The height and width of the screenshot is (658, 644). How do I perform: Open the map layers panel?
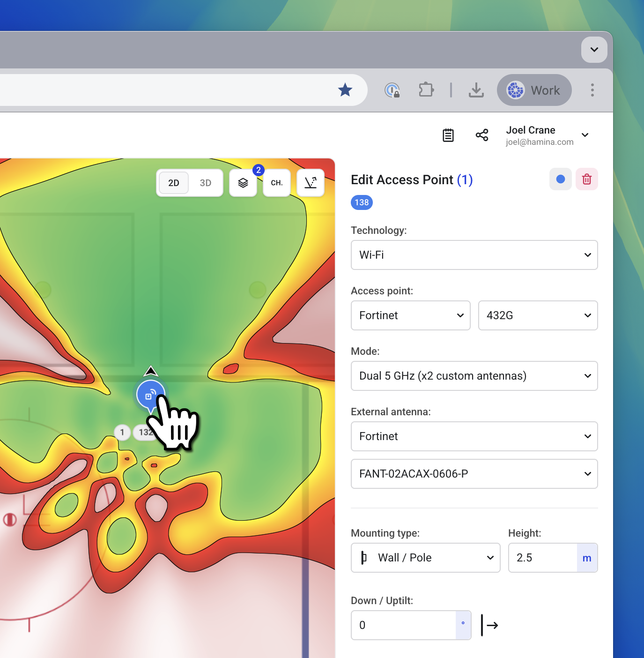coord(243,183)
